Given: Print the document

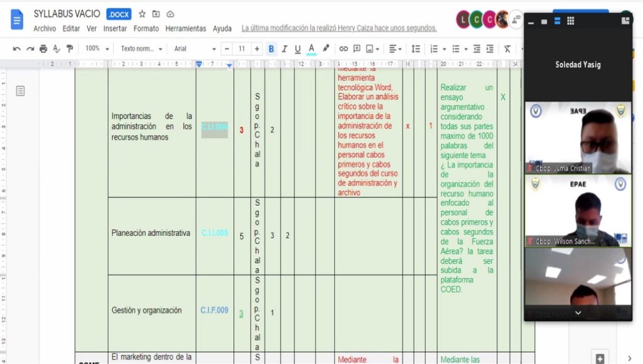Looking at the screenshot, I should [43, 49].
